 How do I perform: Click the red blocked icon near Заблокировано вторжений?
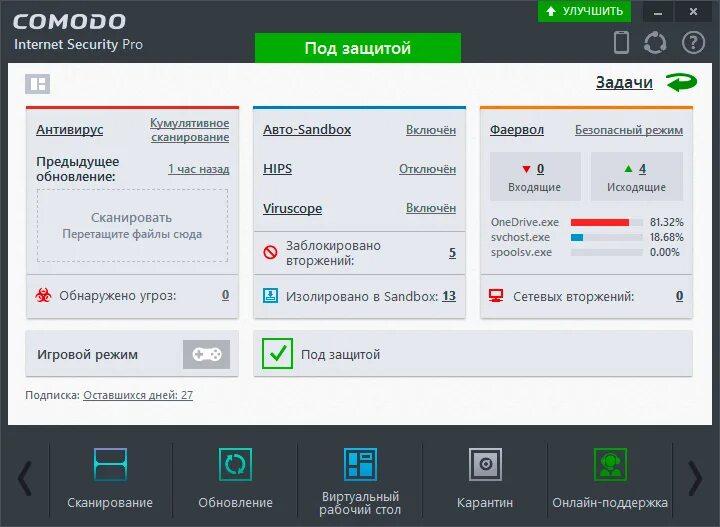click(x=270, y=252)
